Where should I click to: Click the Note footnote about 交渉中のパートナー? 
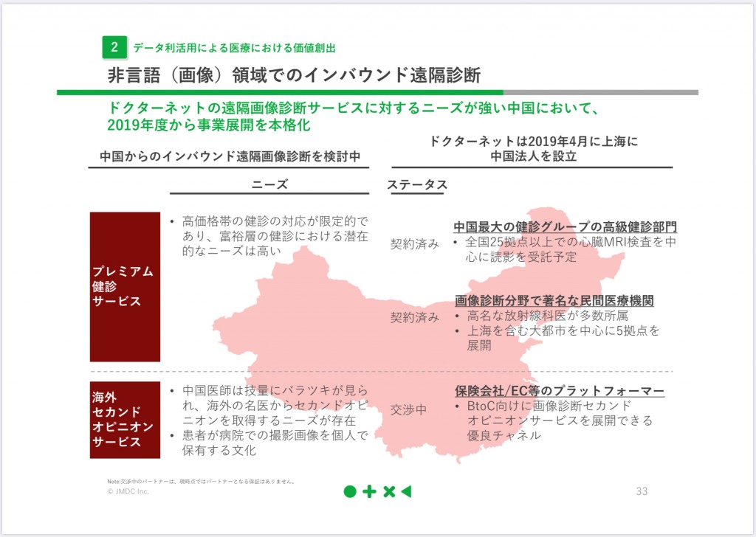point(201,481)
